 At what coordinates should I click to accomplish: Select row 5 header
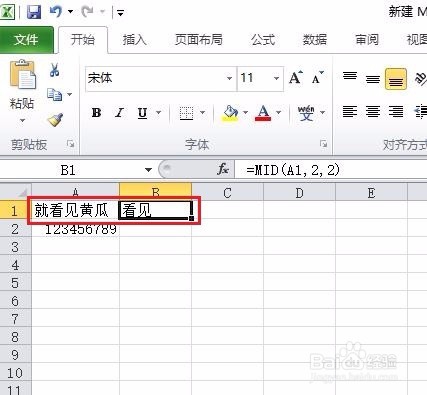pyautogui.click(x=15, y=283)
